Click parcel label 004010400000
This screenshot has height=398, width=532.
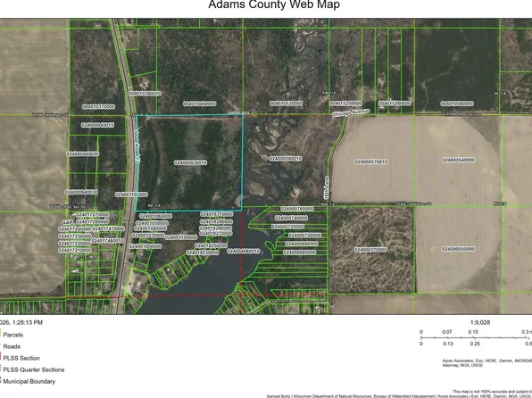pos(200,104)
